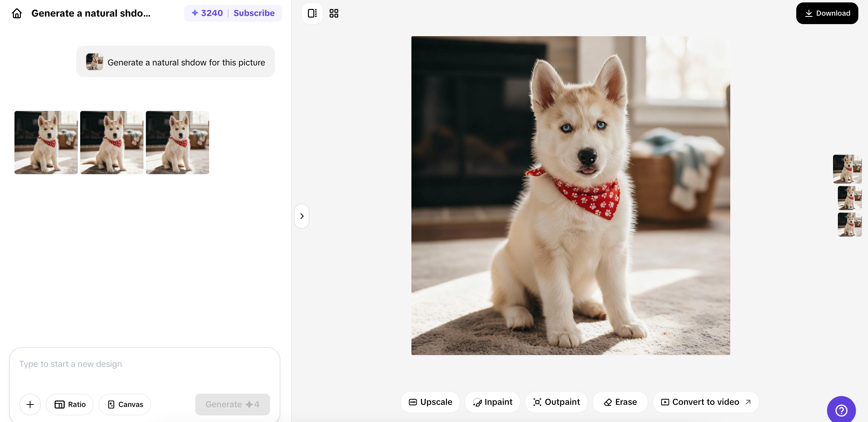Select the third generated puppy thumbnail
The height and width of the screenshot is (422, 868).
point(177,142)
